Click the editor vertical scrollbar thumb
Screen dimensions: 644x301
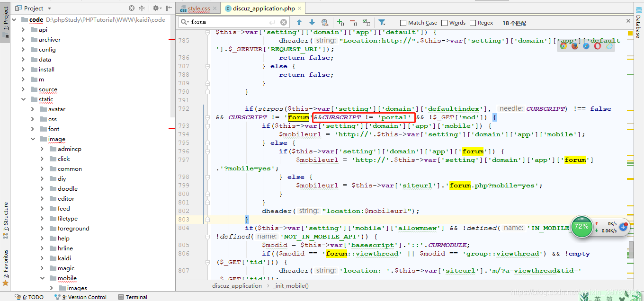pos(631,249)
